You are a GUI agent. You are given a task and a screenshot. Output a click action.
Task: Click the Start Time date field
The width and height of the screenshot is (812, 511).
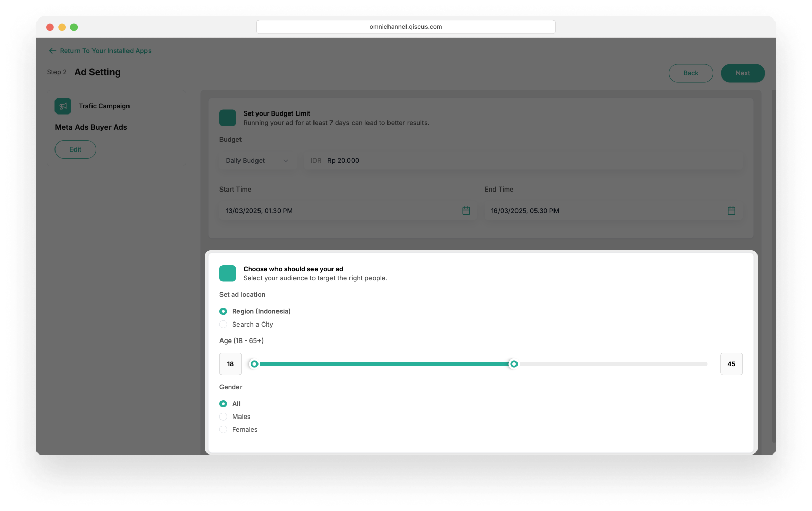[347, 211]
